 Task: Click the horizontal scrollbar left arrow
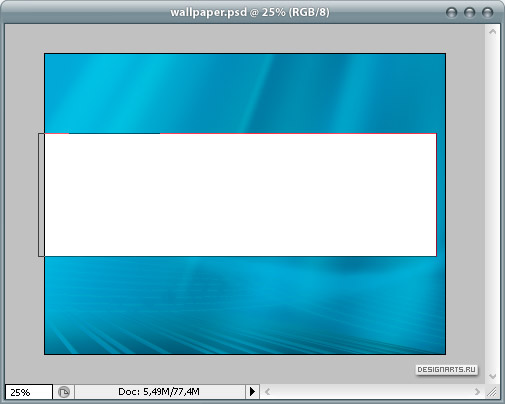pos(267,392)
